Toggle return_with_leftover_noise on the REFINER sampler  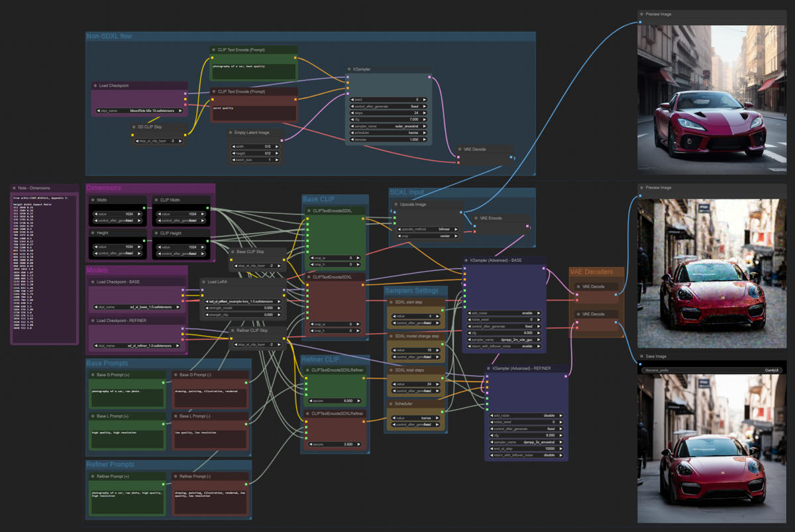[526, 455]
